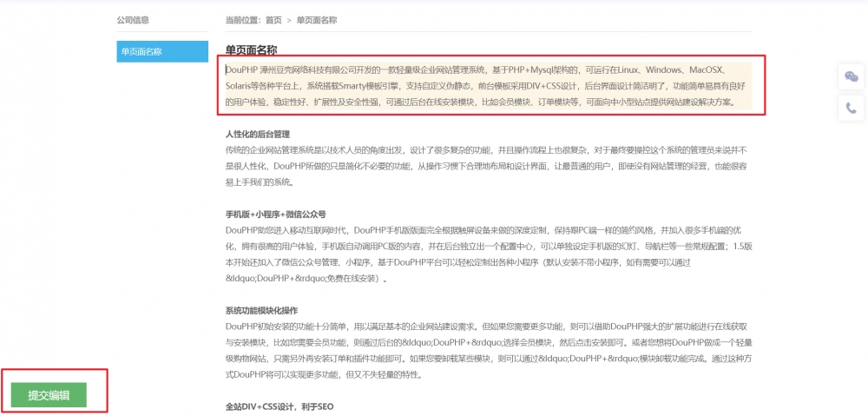Click into the highlighted DouPHP intro paragraph
This screenshot has height=416, width=868.
pyautogui.click(x=488, y=86)
